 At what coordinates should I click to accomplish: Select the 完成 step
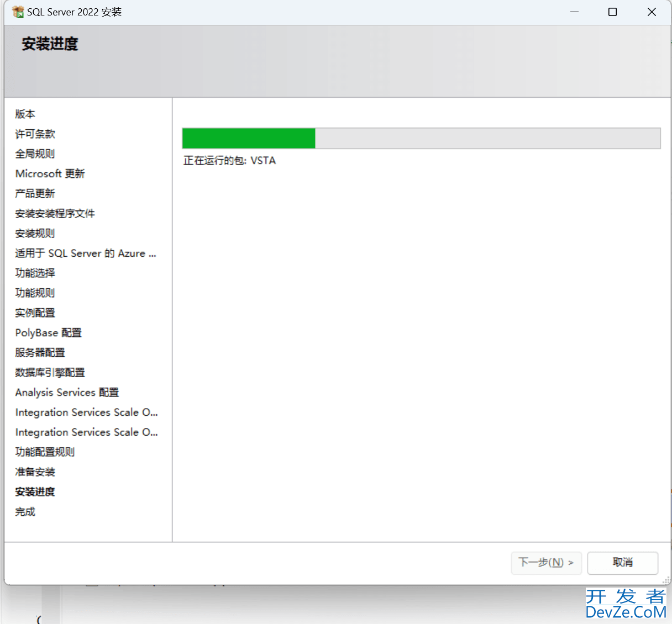25,511
